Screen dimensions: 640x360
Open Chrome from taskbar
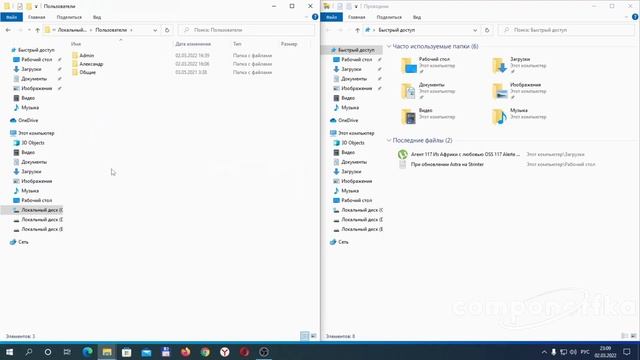pos(205,352)
